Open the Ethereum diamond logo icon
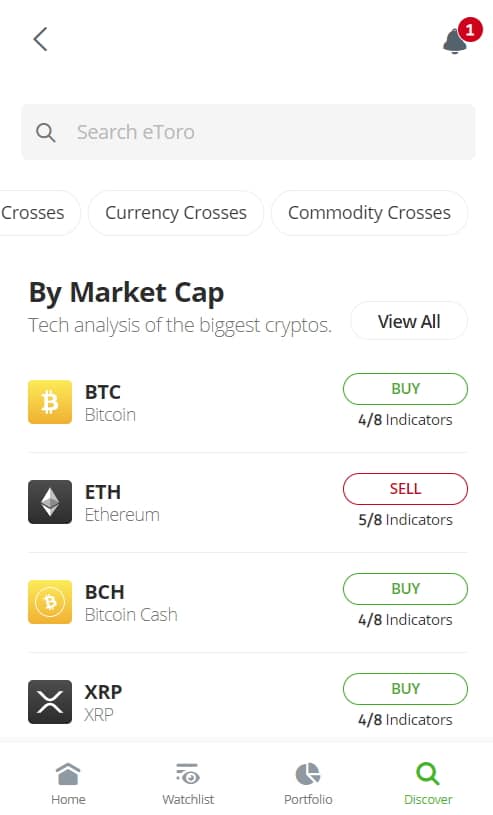The image size is (493, 815). [x=50, y=502]
